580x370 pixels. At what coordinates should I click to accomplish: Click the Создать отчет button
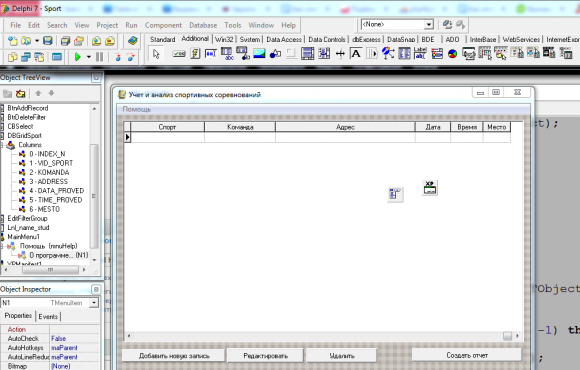467,355
